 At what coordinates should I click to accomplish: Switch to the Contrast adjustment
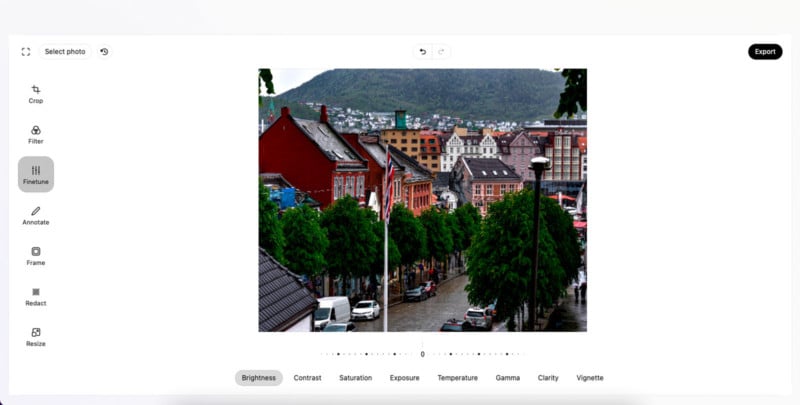click(x=307, y=378)
